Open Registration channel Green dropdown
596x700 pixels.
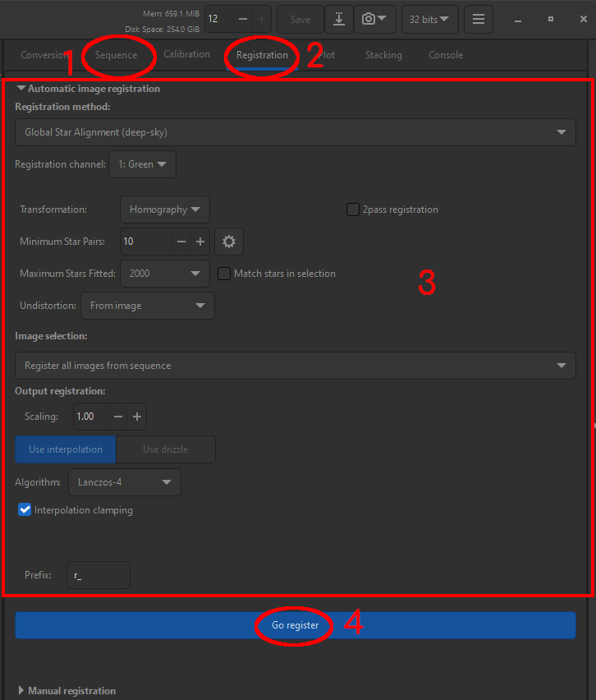[x=142, y=164]
